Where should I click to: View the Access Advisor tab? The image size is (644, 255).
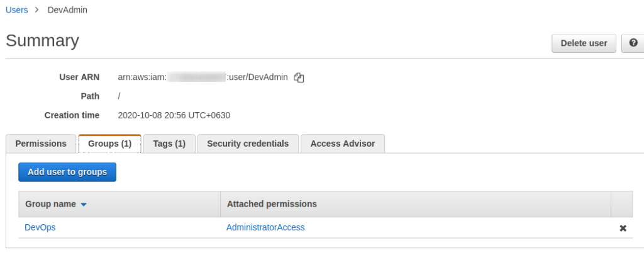tap(343, 144)
